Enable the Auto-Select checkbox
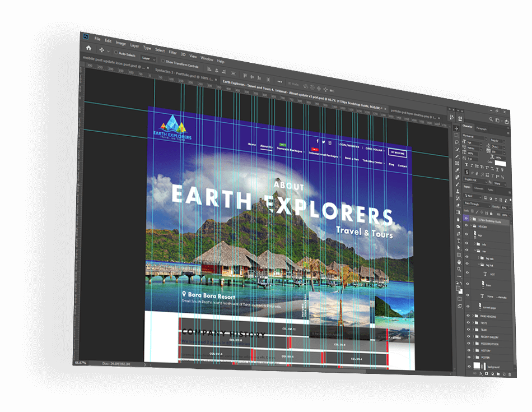The image size is (532, 412). pyautogui.click(x=116, y=52)
